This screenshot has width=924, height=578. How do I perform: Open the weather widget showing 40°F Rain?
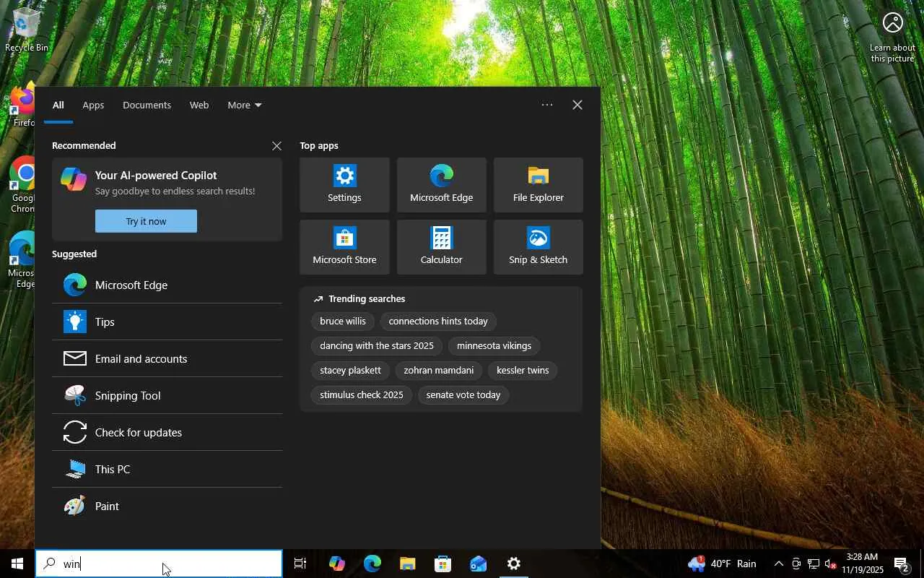coord(722,564)
